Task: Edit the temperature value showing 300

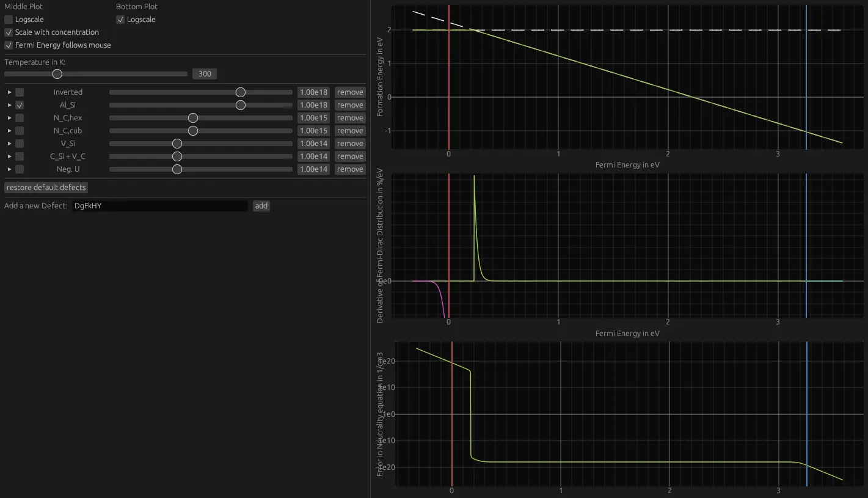Action: 204,73
